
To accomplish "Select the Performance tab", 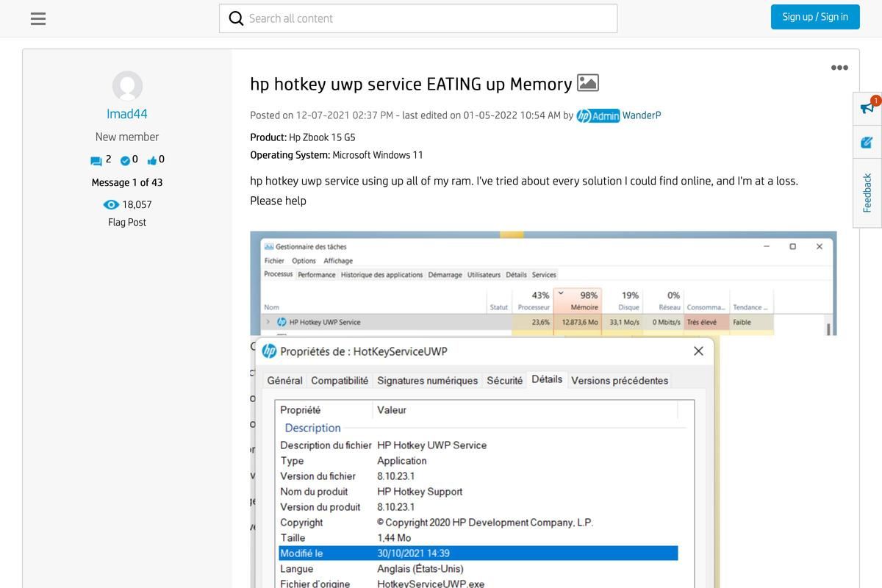I will click(317, 275).
